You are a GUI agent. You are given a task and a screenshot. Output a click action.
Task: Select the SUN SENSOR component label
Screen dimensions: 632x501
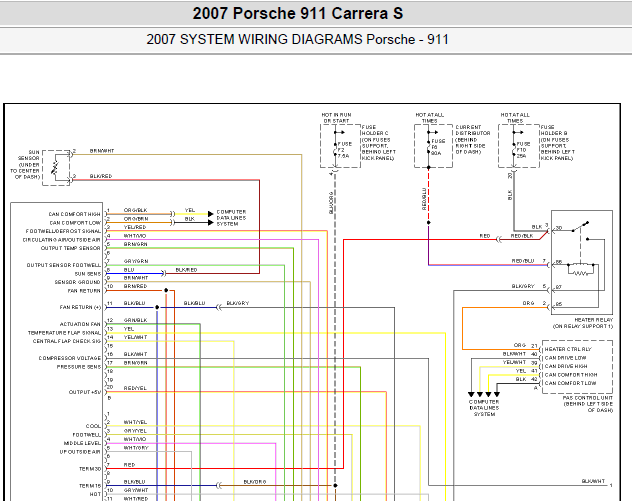(x=26, y=164)
